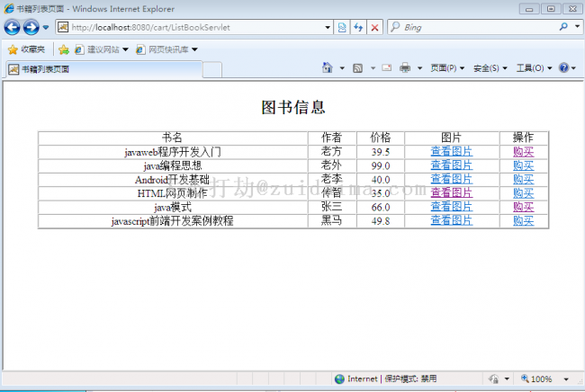Click 购买 link for Android开发基础

[x=523, y=179]
